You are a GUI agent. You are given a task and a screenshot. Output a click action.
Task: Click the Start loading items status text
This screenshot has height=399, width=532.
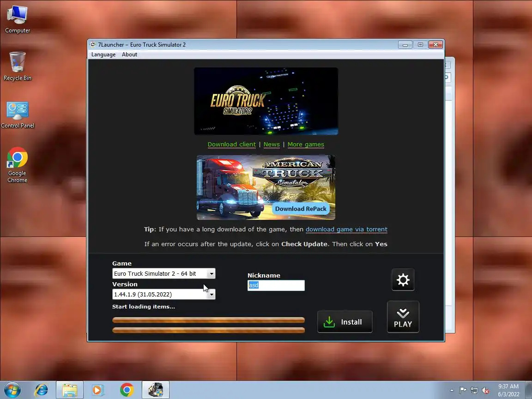pos(144,307)
